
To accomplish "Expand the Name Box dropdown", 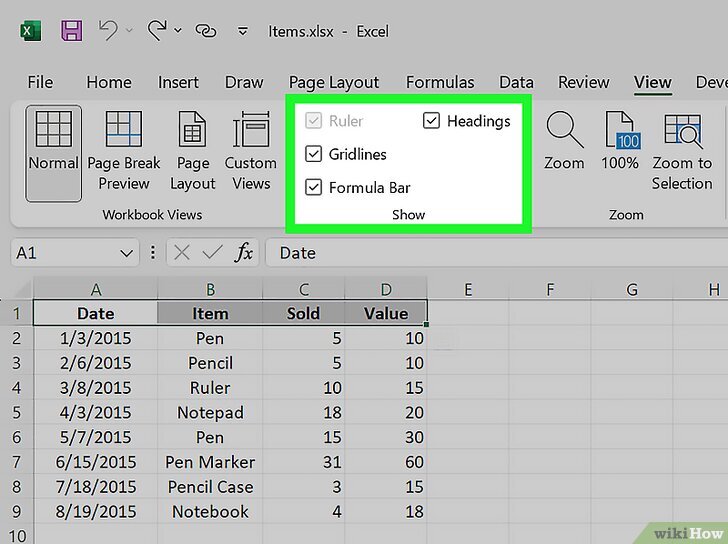I will [x=126, y=253].
